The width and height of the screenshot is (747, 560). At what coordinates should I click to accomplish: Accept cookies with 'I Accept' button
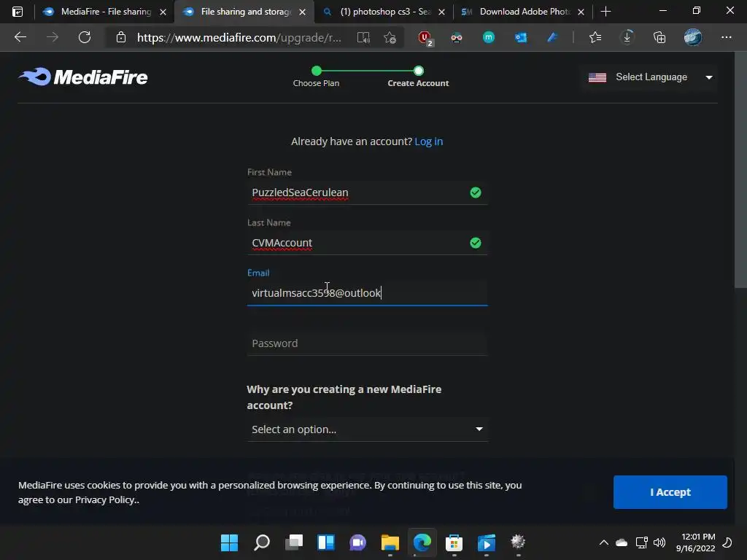pos(670,492)
